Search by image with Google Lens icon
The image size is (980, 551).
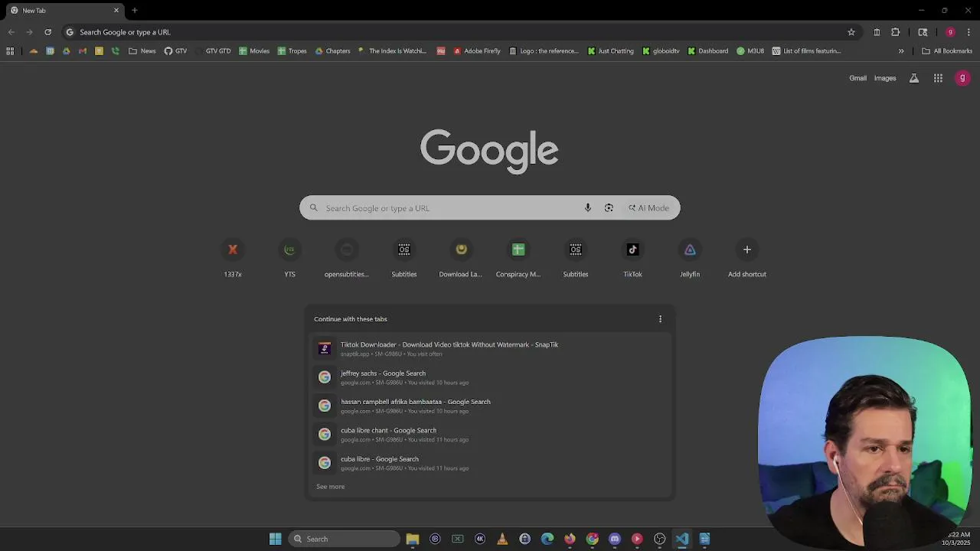(x=609, y=208)
